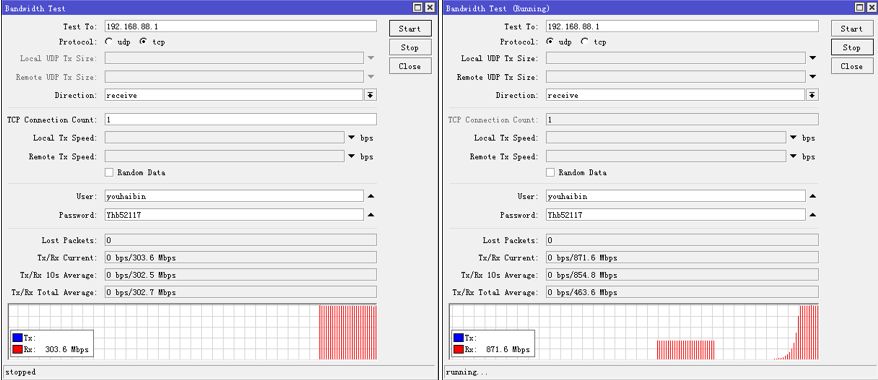The height and width of the screenshot is (380, 878).
Task: Click '0 bps/302.5 Mbps' 10s Average value
Action: (241, 275)
